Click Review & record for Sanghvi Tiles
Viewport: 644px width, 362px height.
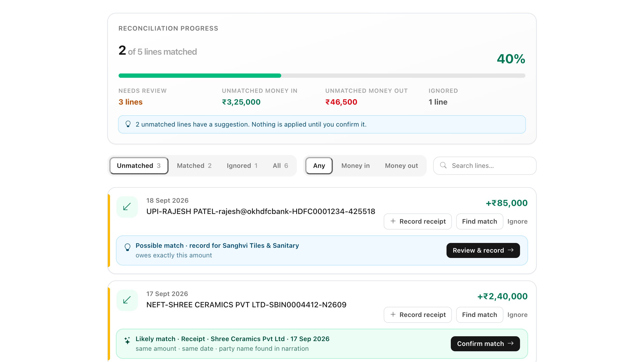click(x=483, y=250)
